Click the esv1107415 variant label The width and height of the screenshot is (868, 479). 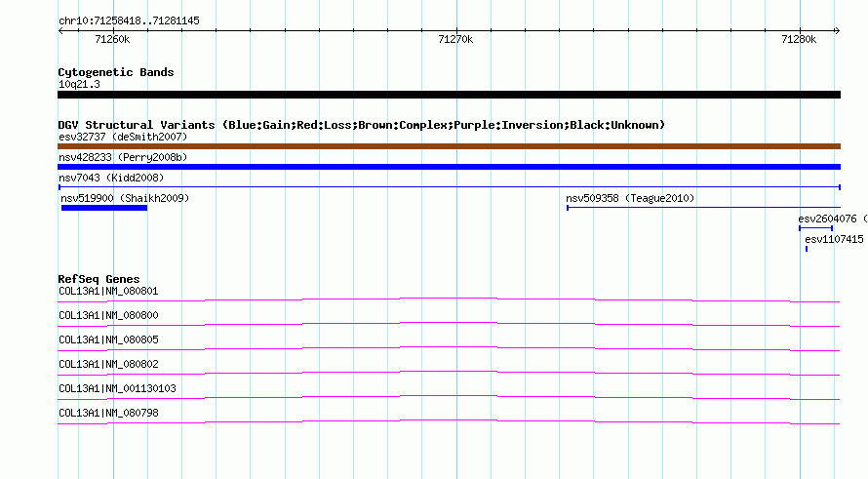point(834,239)
